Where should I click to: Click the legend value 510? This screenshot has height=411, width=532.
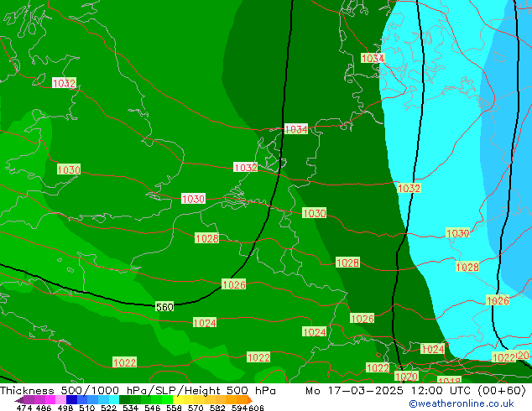coord(87,408)
